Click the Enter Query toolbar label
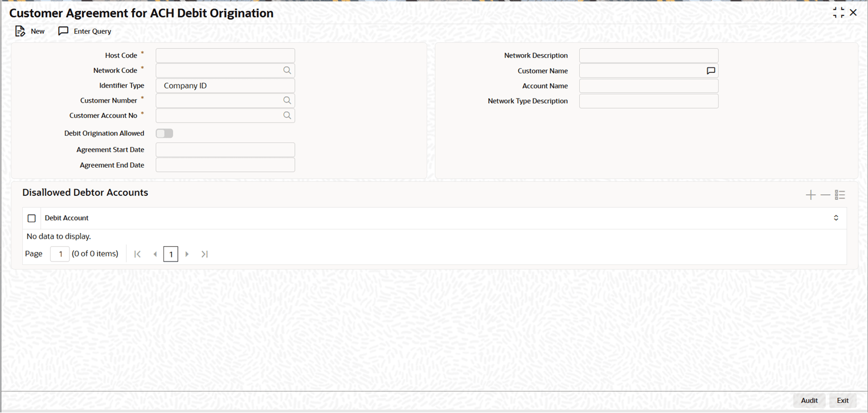 [92, 31]
